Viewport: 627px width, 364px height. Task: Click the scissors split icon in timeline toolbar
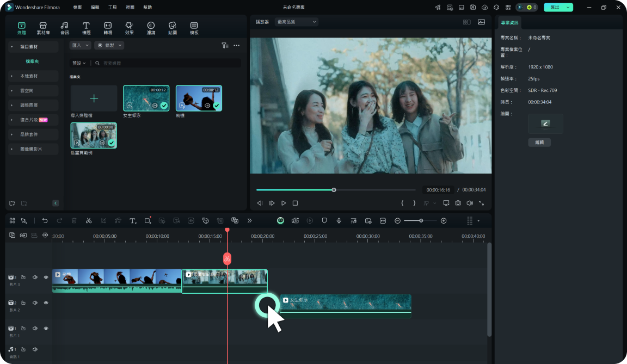click(x=89, y=220)
